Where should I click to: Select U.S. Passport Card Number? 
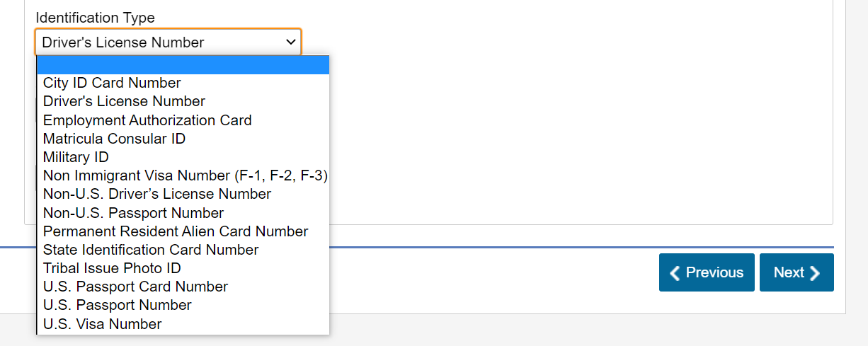coord(183,287)
